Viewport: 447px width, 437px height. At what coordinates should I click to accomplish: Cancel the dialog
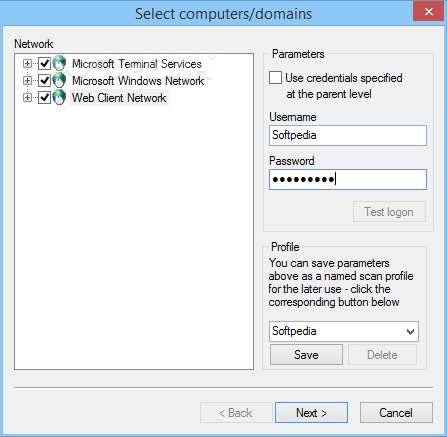coord(396,413)
